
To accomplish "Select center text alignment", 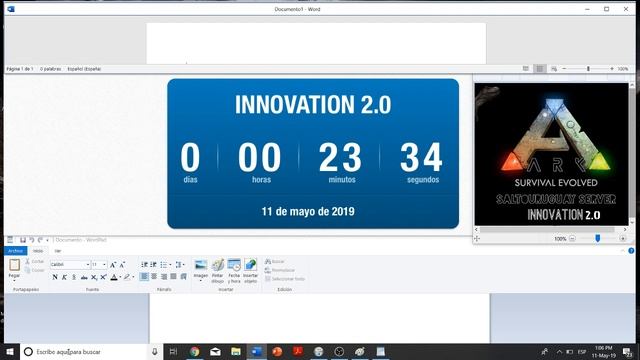I will [154, 277].
